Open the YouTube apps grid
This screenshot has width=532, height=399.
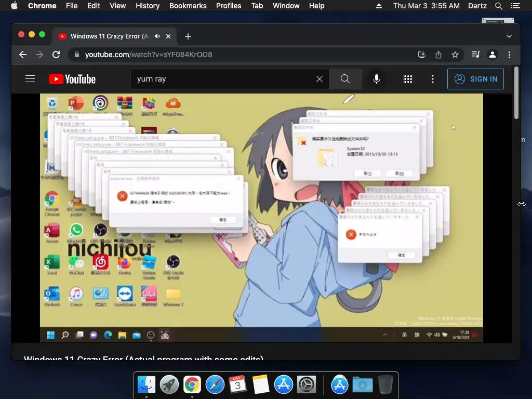(x=407, y=79)
